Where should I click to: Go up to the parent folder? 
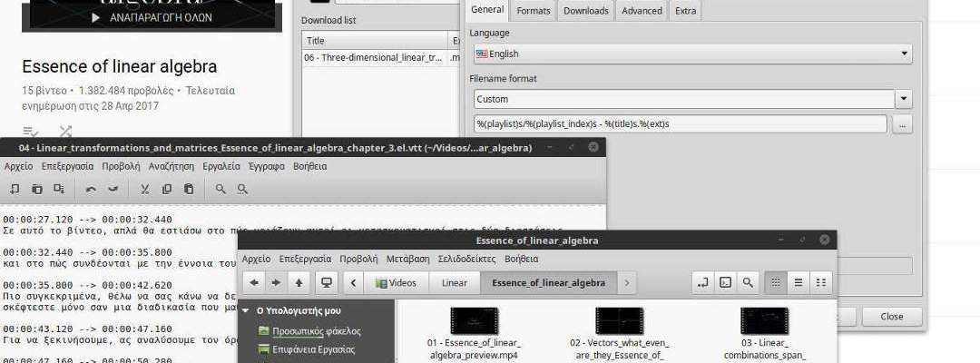pos(299,282)
